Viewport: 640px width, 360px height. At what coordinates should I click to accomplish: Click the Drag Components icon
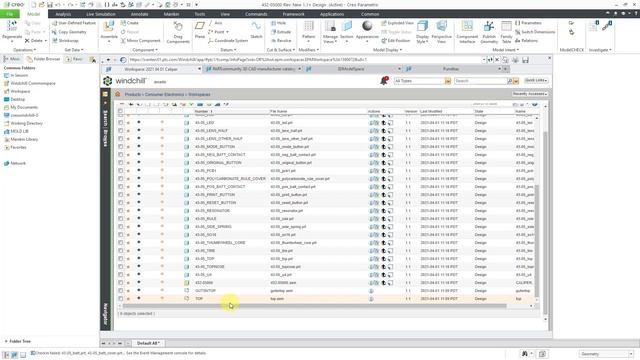[178, 27]
